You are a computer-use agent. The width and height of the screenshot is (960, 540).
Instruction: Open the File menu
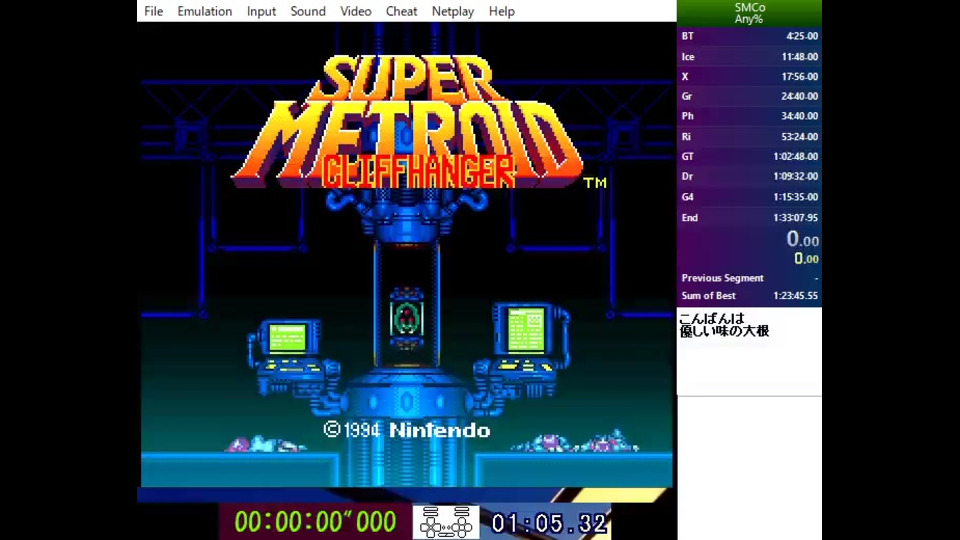point(153,11)
